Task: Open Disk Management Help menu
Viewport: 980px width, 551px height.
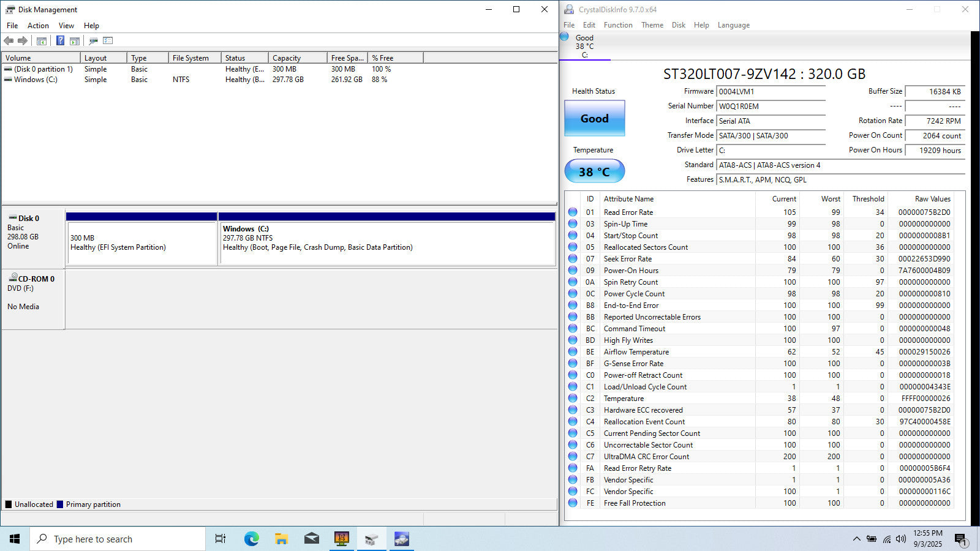Action: [91, 26]
